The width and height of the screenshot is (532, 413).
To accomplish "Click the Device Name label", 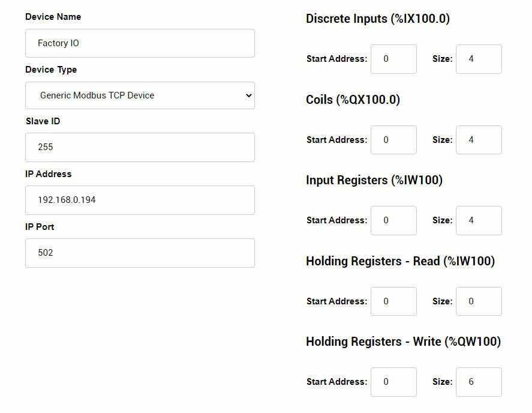I will (53, 17).
